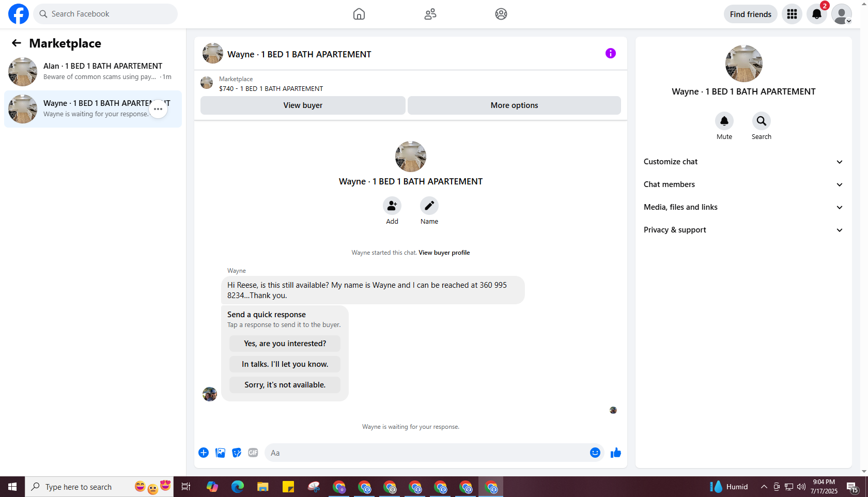Image resolution: width=868 pixels, height=497 pixels.
Task: Expand the Customize chat section
Action: coord(743,162)
